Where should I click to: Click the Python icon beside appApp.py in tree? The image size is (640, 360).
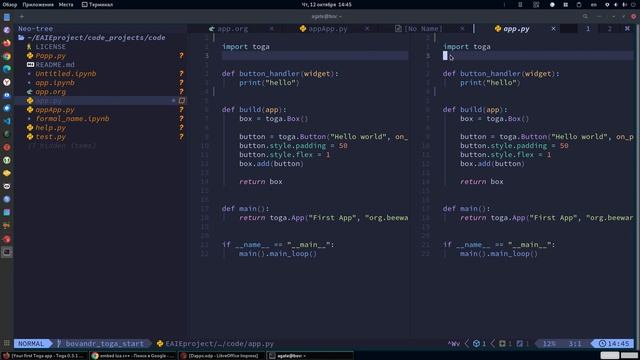pos(30,109)
